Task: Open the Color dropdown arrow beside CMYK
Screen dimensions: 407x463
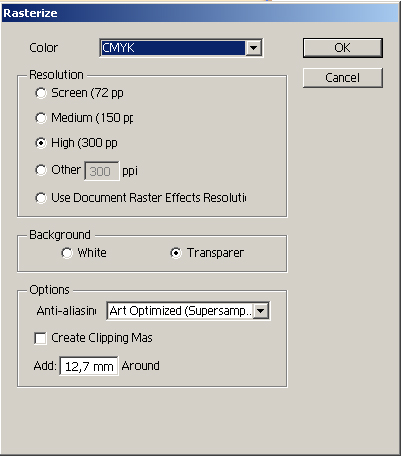Action: 253,48
